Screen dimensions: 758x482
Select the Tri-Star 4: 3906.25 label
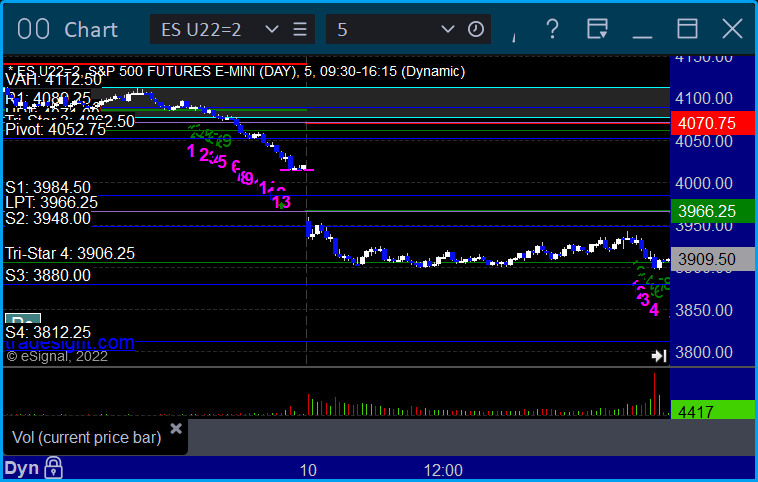tap(70, 253)
